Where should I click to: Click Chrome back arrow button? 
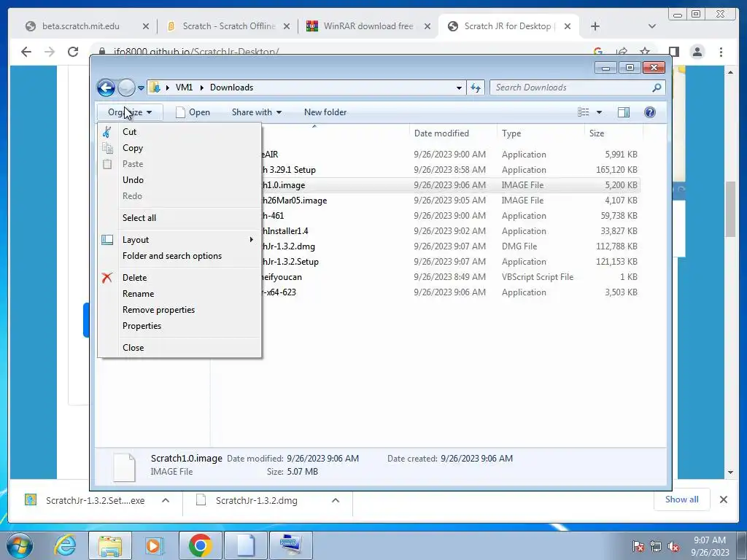pos(26,52)
